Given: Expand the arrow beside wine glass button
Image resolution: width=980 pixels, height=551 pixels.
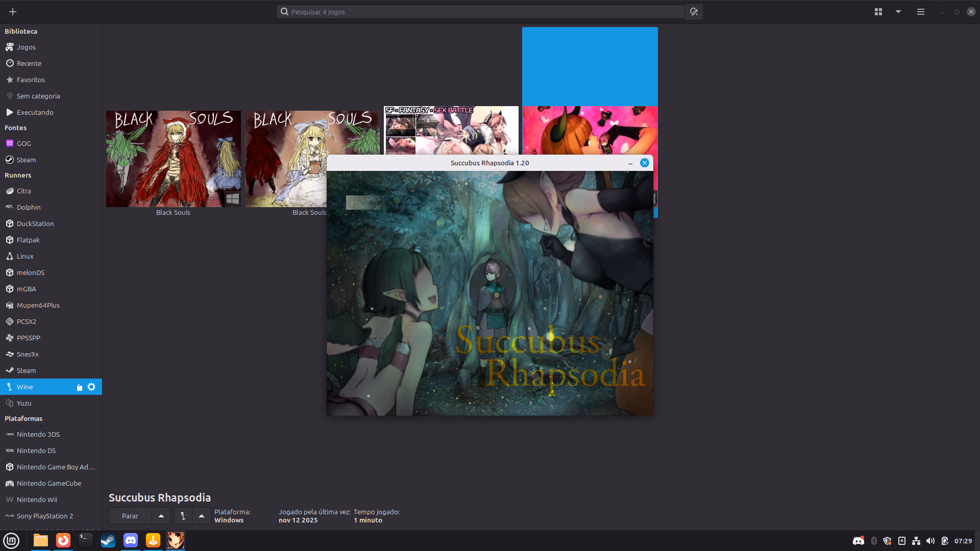Looking at the screenshot, I should point(202,516).
